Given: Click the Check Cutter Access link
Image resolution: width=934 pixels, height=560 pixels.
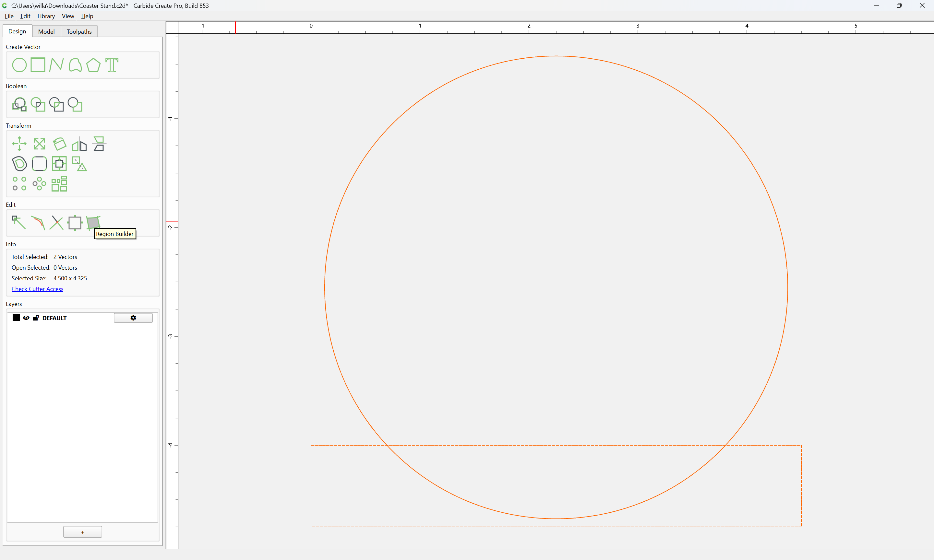Looking at the screenshot, I should [x=37, y=289].
